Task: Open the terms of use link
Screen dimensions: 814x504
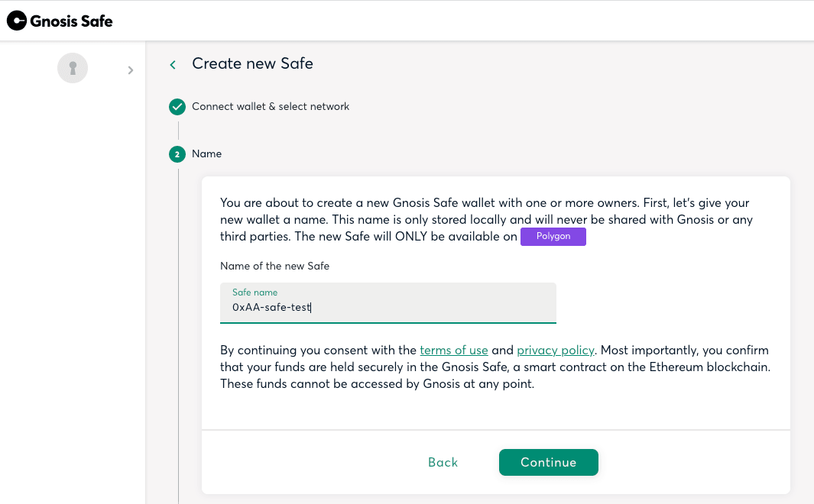Action: [x=454, y=350]
